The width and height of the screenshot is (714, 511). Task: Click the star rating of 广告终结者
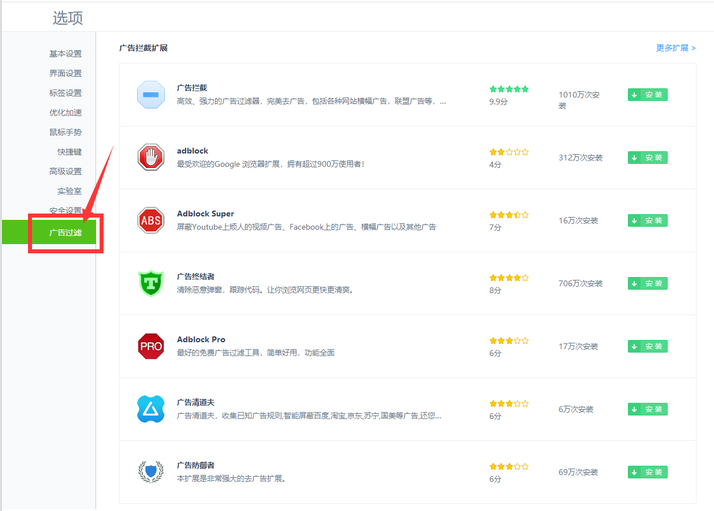coord(509,277)
